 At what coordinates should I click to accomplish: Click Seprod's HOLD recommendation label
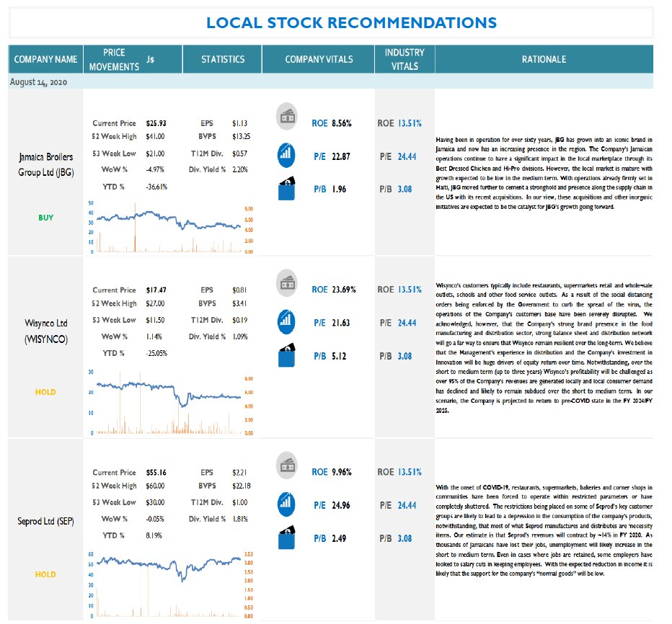pyautogui.click(x=45, y=574)
